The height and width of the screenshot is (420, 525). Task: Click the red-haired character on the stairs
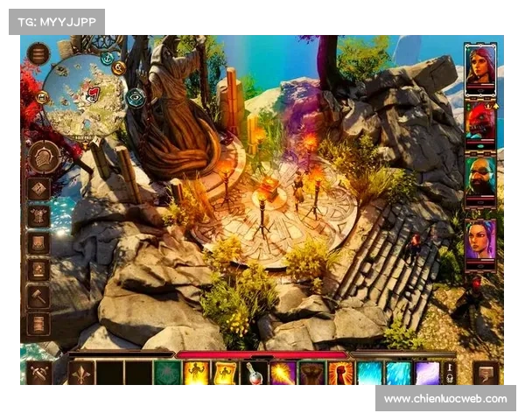(x=414, y=248)
